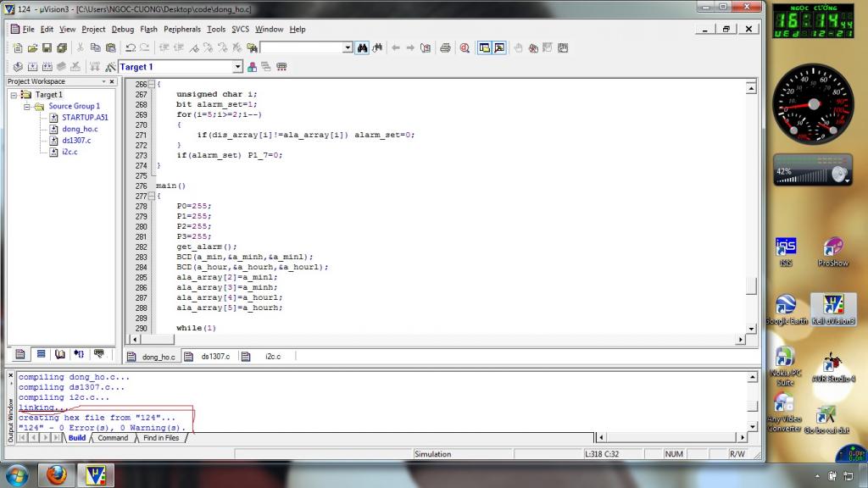The image size is (868, 488).
Task: Switch to the Files tab icon in Project Workspace
Action: point(20,354)
